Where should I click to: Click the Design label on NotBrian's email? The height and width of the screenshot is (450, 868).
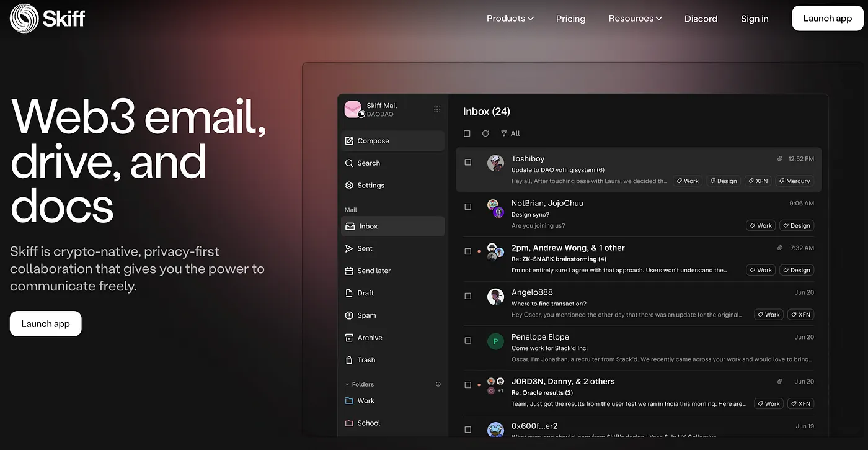(x=796, y=226)
